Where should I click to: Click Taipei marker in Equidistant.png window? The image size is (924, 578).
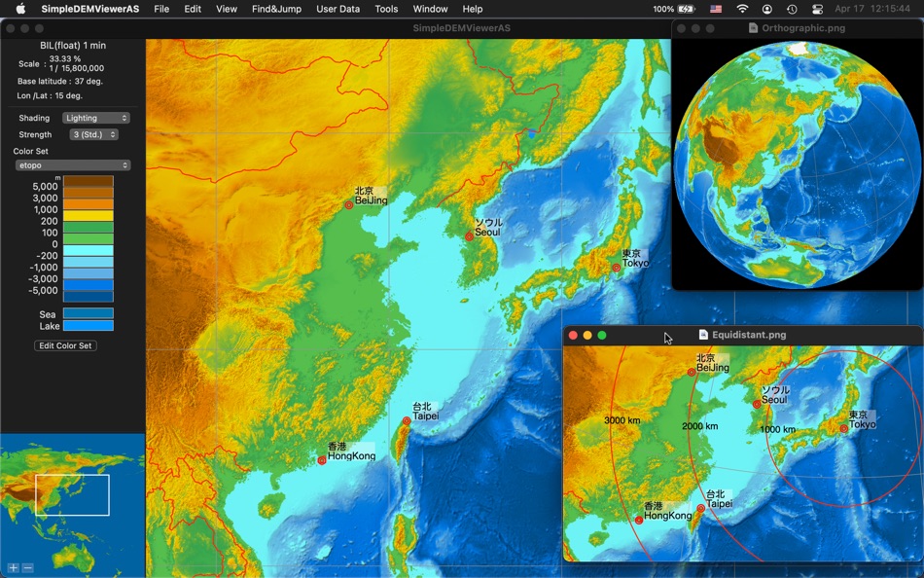[x=700, y=508]
